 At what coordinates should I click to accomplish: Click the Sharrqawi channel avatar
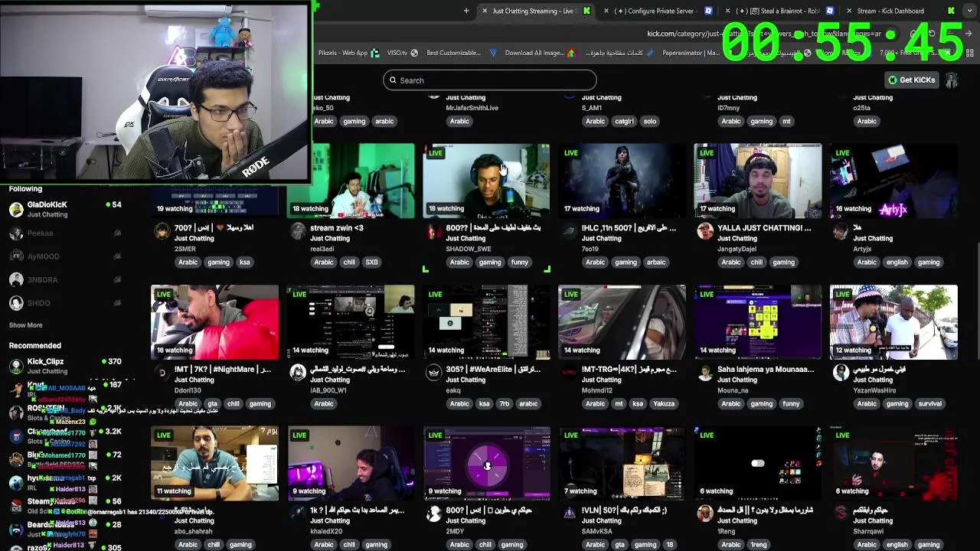click(x=841, y=514)
